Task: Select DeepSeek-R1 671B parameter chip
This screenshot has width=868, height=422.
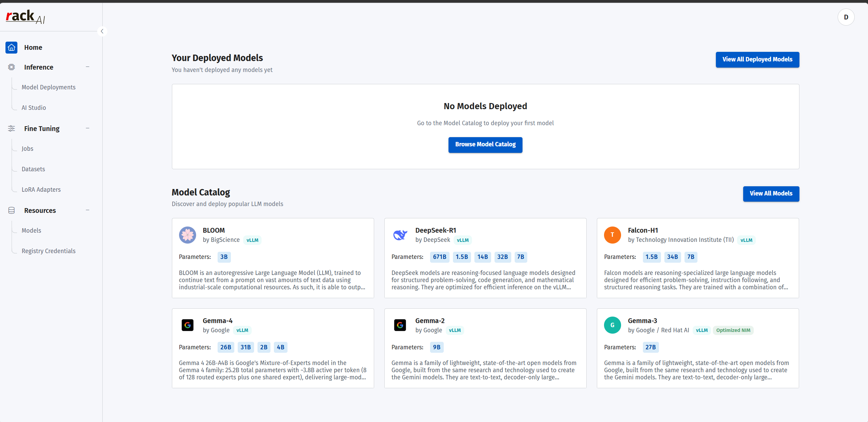Action: coord(439,257)
